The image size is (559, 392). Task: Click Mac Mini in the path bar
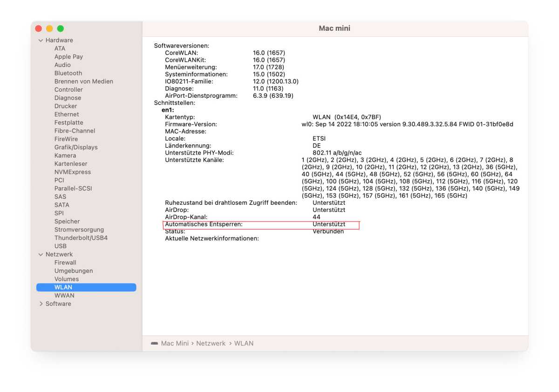[x=175, y=344]
